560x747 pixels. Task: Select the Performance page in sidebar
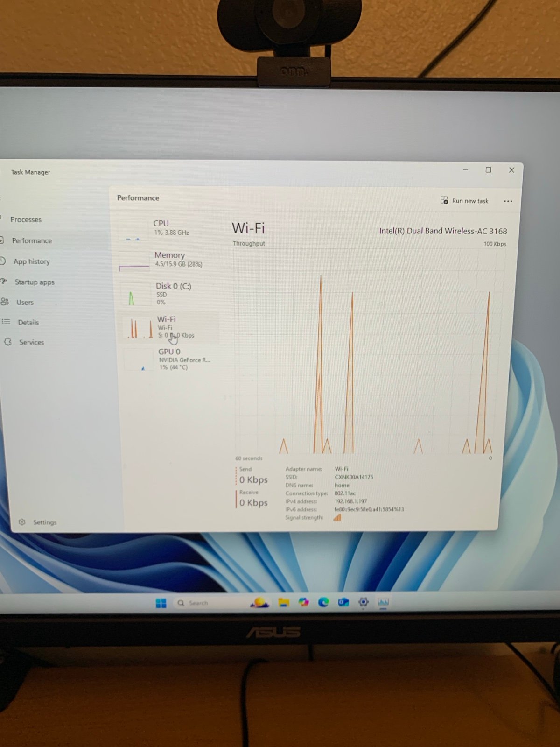(x=32, y=240)
